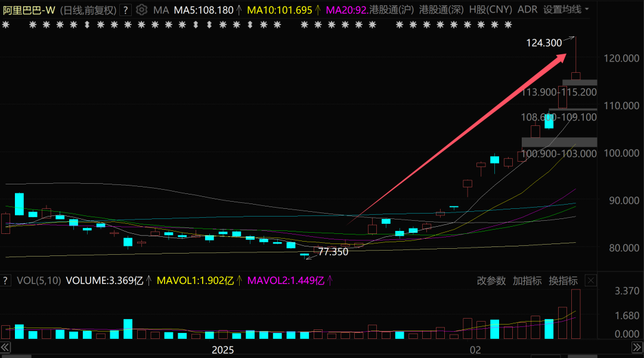Click the 设置均线 button text
Viewport: 644px width, 358px height.
tap(562, 10)
